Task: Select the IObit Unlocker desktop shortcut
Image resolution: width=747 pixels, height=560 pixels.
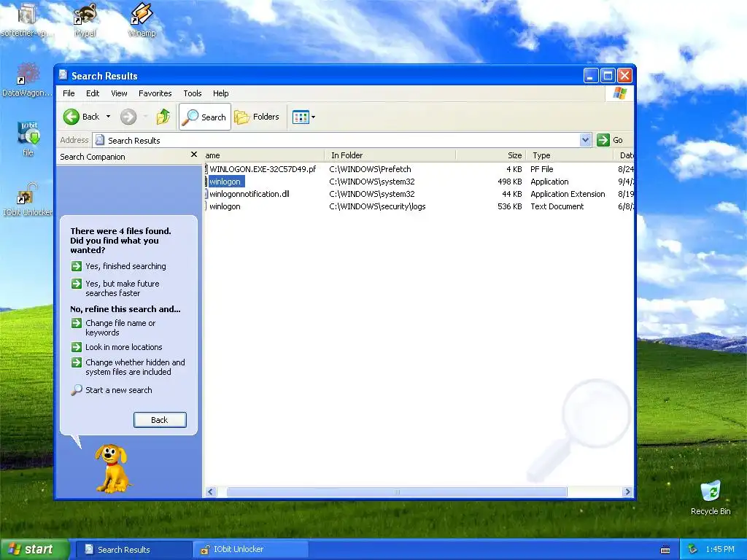Action: coord(27,200)
